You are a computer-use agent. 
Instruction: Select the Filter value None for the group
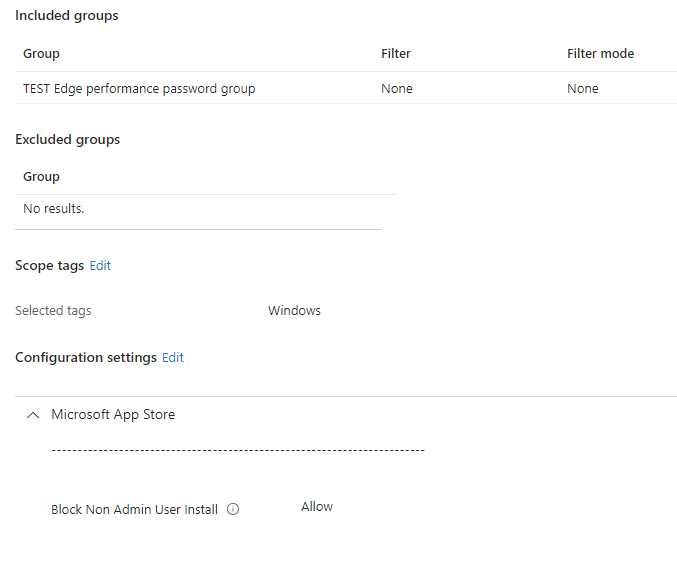point(396,89)
